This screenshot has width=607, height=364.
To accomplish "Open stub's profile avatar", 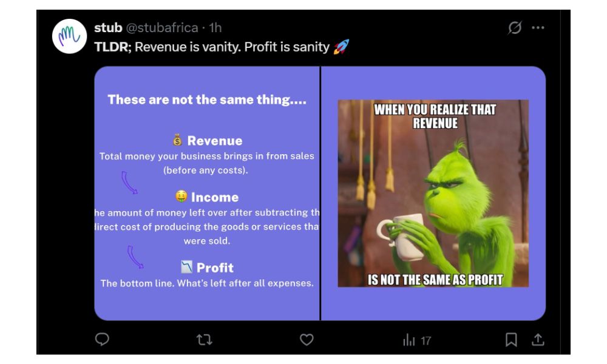I will pos(69,36).
